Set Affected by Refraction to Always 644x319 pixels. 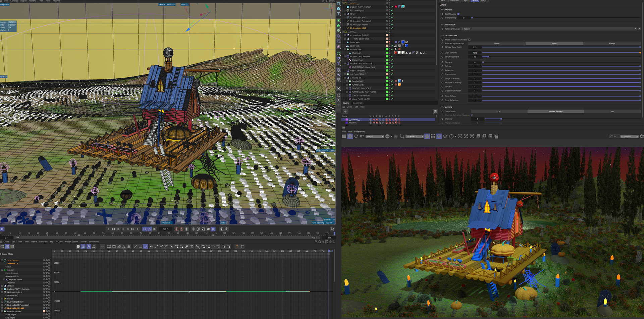pyautogui.click(x=612, y=43)
